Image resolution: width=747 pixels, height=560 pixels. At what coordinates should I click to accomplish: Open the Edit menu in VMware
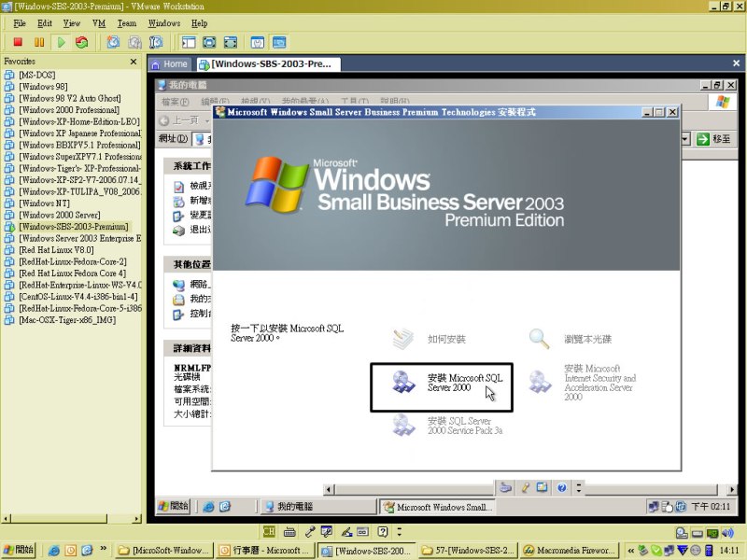click(45, 23)
